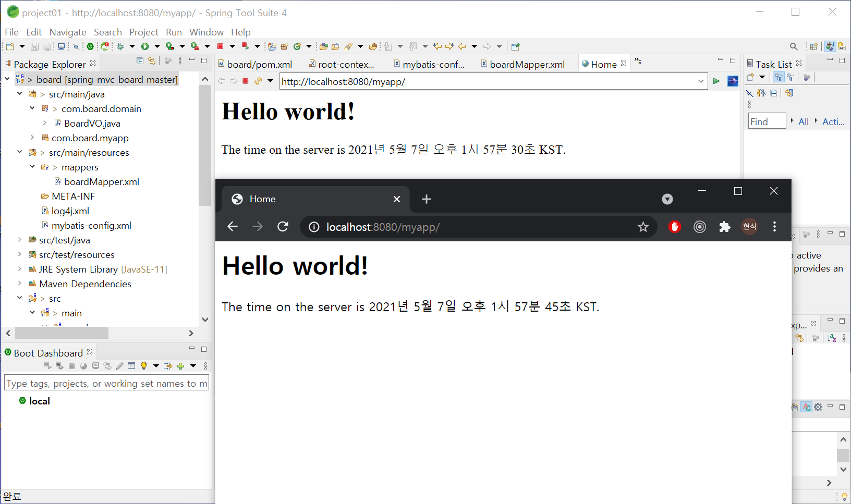This screenshot has width=851, height=504.
Task: Click All filter link in Task List
Action: click(x=804, y=121)
